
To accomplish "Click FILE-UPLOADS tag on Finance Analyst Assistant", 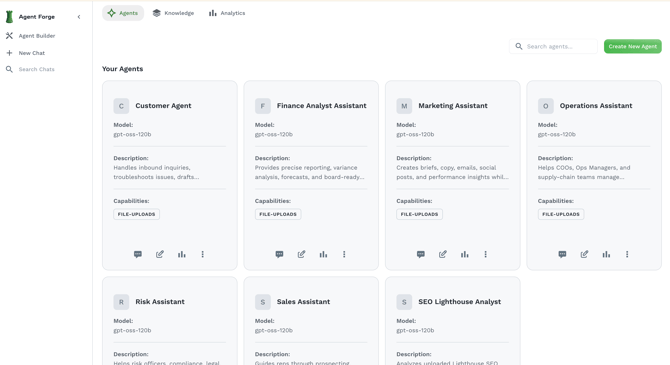I will coord(278,214).
